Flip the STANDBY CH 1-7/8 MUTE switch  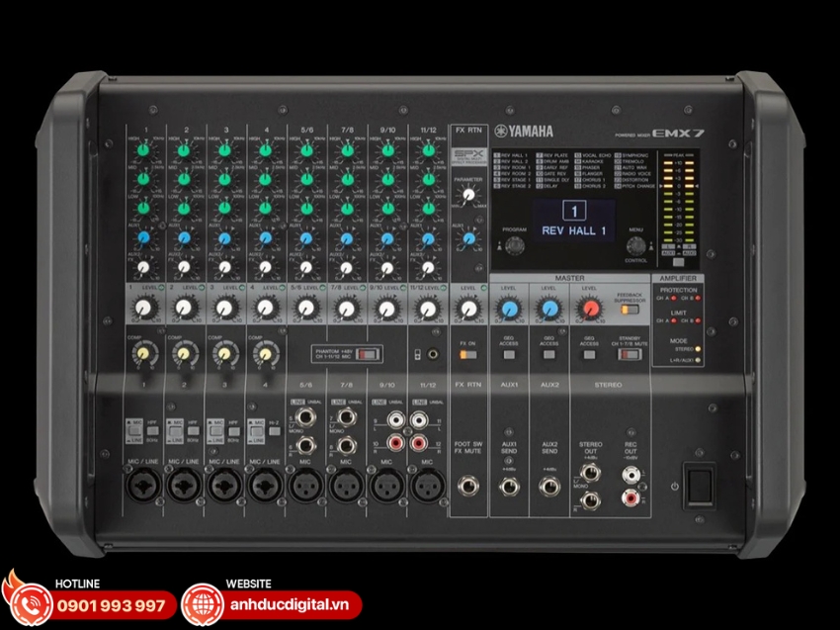coord(629,353)
